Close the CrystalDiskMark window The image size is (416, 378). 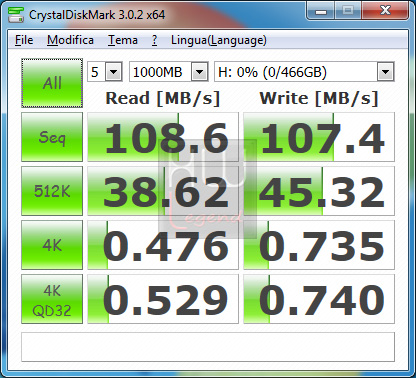[385, 11]
